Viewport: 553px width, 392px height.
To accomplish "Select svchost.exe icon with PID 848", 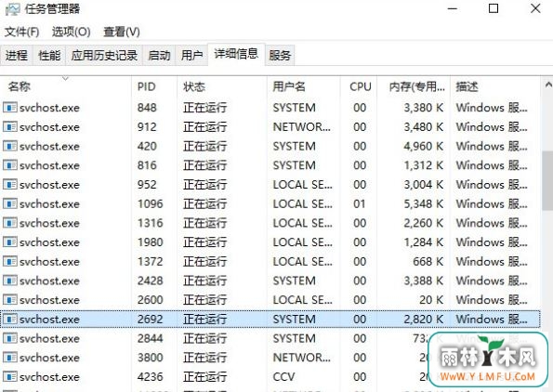I will coord(10,107).
